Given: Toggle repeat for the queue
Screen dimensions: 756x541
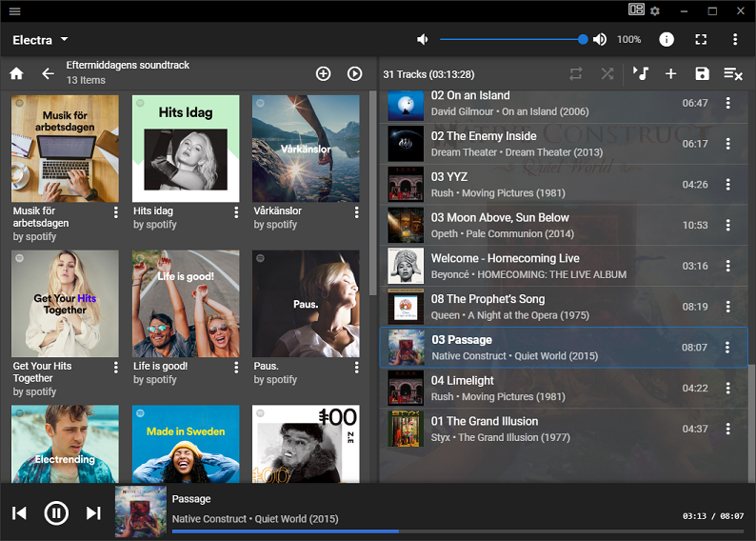Looking at the screenshot, I should coord(576,73).
